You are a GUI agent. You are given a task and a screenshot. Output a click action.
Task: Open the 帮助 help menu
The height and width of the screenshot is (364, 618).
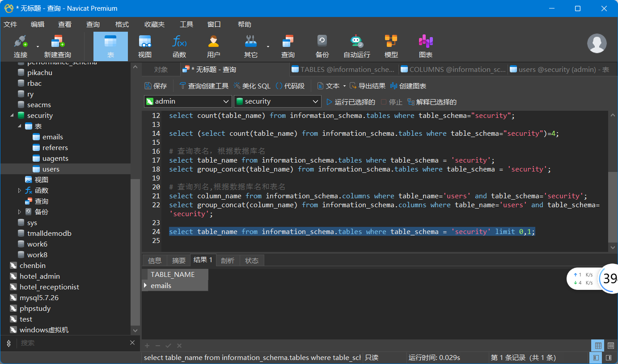(x=245, y=25)
